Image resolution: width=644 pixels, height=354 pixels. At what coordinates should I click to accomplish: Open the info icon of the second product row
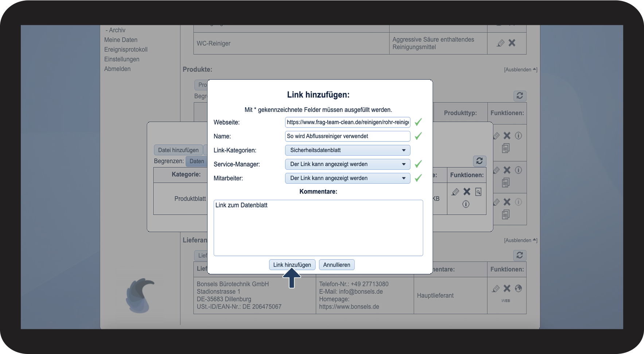[x=518, y=170]
